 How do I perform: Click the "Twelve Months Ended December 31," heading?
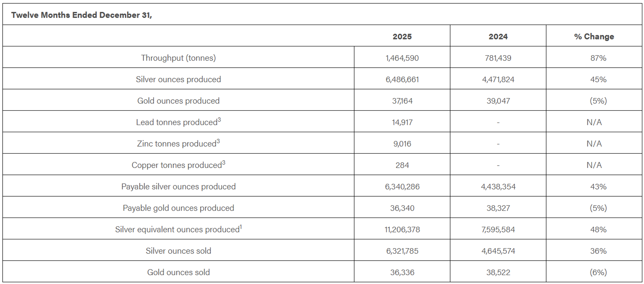[81, 15]
